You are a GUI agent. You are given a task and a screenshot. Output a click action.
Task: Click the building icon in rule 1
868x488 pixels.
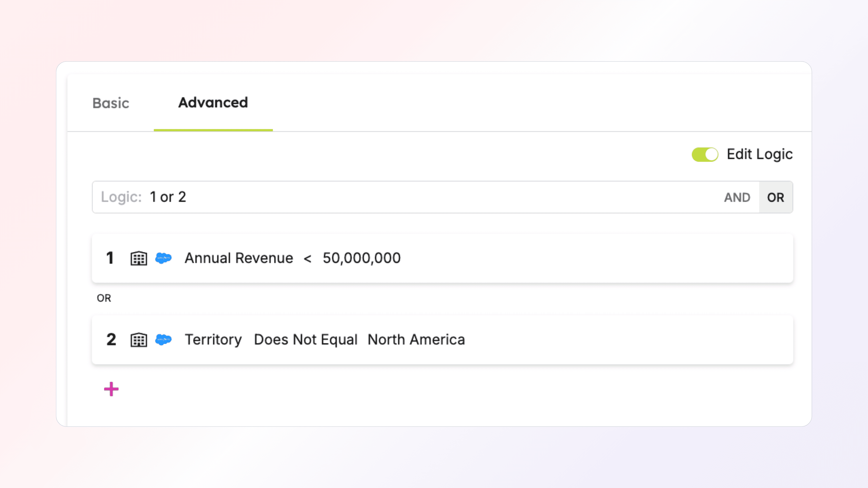(139, 258)
